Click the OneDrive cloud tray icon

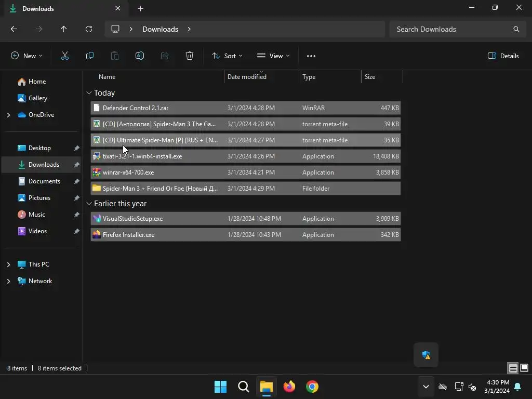(443, 387)
